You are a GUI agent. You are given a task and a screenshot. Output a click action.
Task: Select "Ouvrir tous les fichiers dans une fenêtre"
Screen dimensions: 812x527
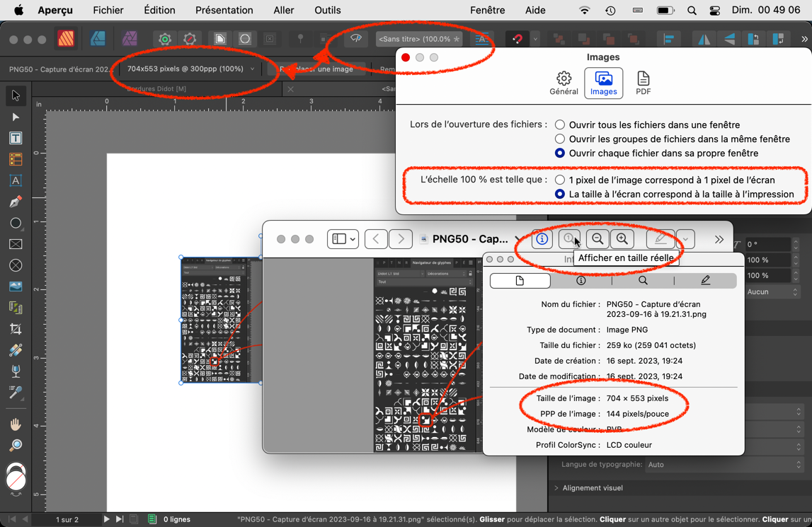coord(560,124)
